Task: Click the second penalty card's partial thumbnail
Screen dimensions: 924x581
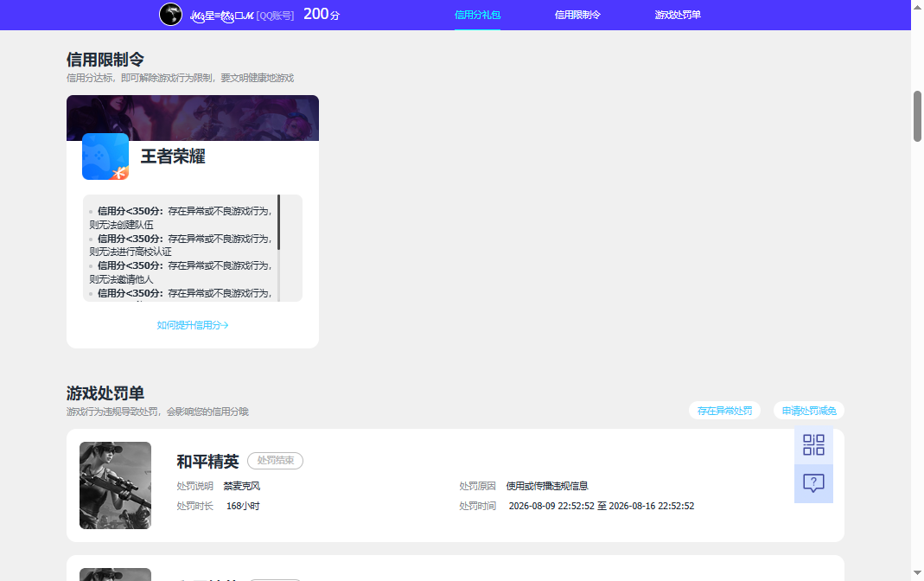Action: click(x=116, y=575)
